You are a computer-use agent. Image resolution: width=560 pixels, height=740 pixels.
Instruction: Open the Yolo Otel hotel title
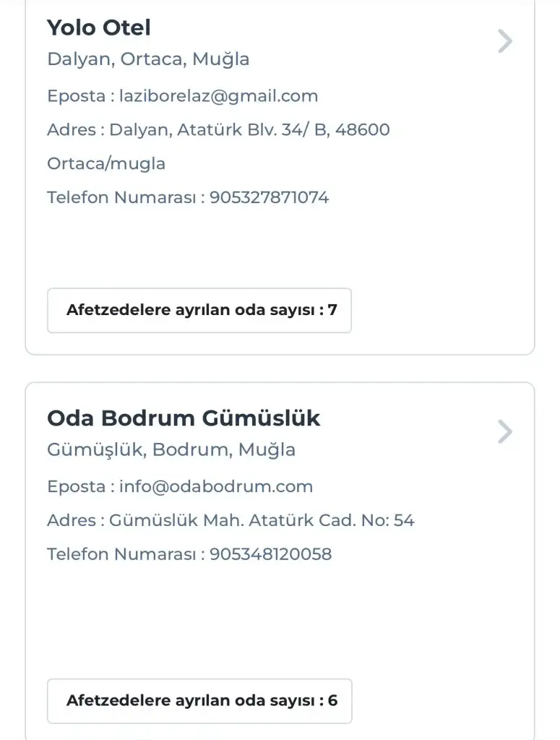click(99, 28)
